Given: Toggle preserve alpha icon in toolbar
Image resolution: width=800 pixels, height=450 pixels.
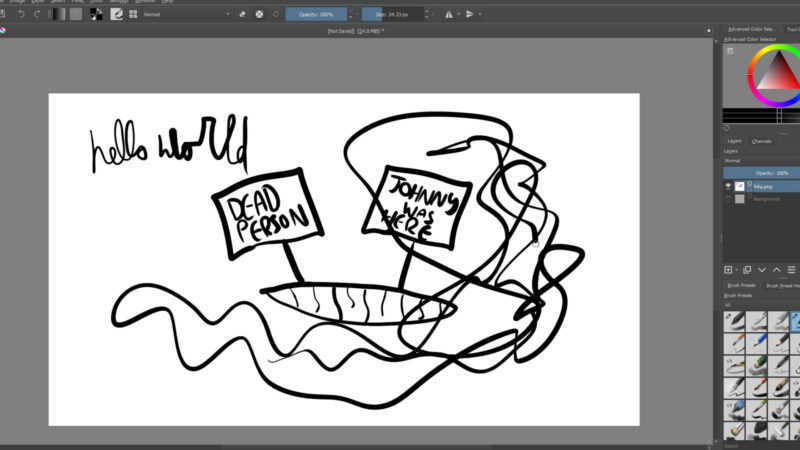Looking at the screenshot, I should coord(260,14).
